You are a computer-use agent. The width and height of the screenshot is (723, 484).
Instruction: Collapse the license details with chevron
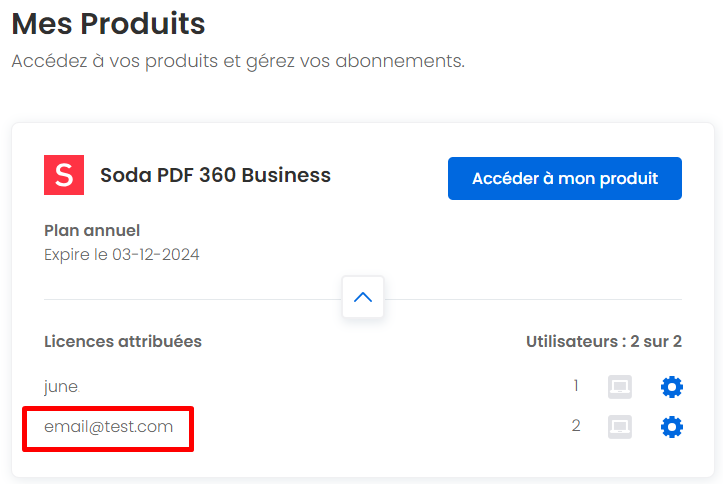pyautogui.click(x=363, y=297)
